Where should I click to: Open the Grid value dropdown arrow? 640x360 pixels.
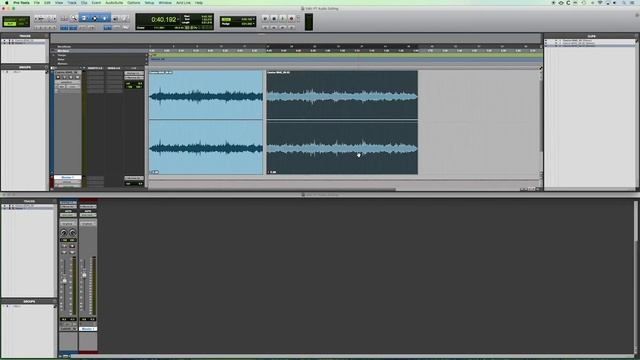[x=254, y=19]
